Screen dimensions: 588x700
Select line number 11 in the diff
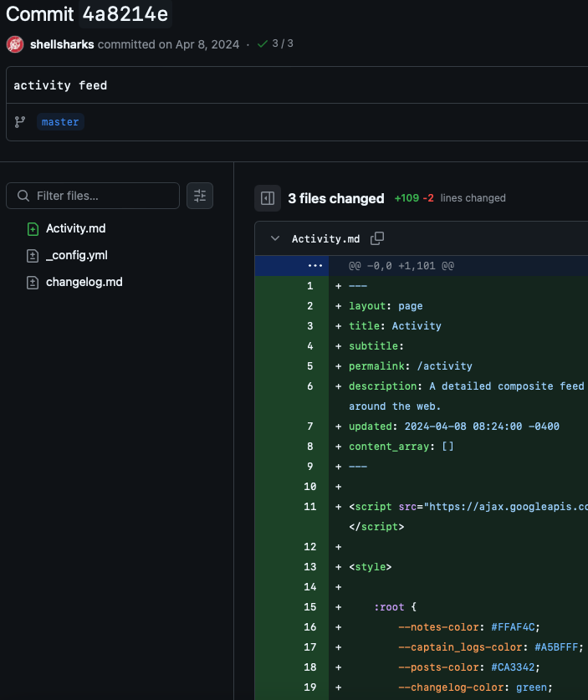(x=309, y=507)
